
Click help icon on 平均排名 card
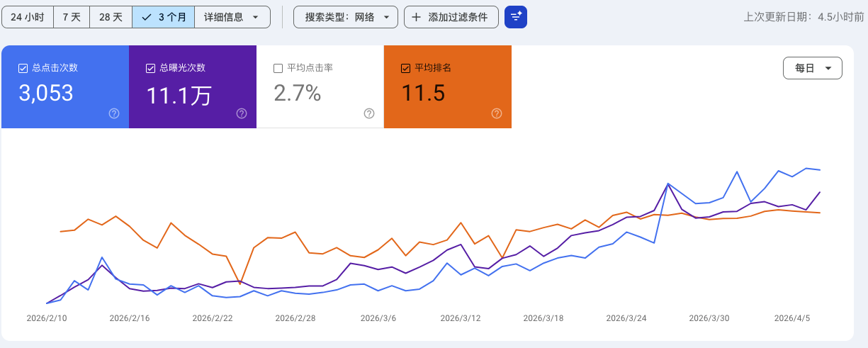497,113
